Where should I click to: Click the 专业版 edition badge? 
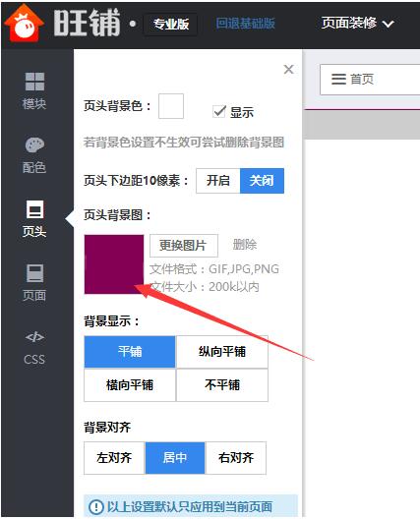(x=171, y=24)
